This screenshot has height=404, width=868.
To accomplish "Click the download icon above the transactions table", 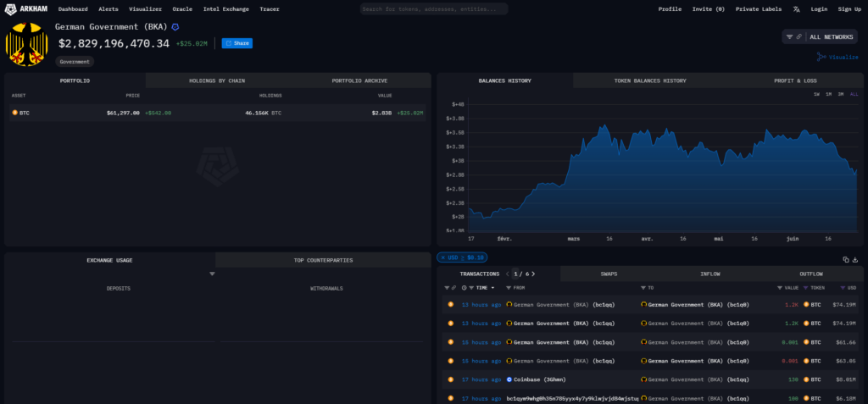I will [854, 259].
